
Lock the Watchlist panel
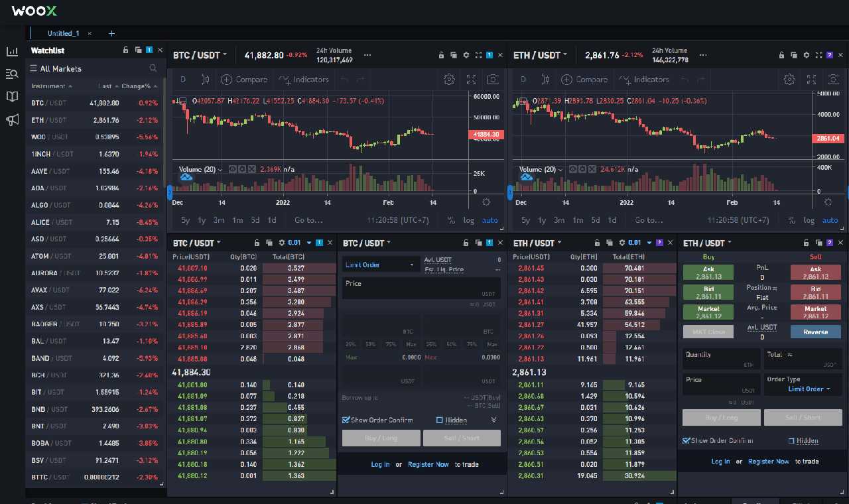[126, 50]
